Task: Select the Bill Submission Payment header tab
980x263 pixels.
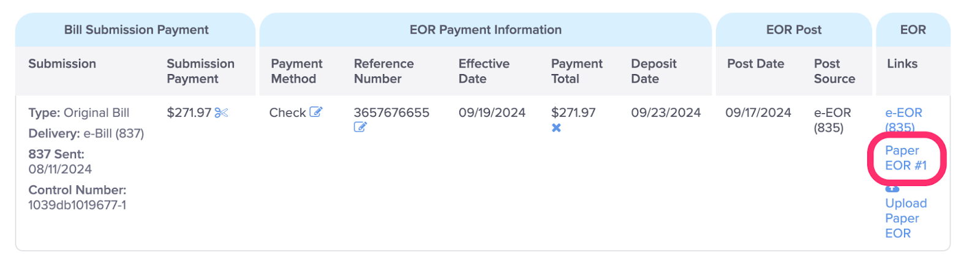Action: point(136,29)
